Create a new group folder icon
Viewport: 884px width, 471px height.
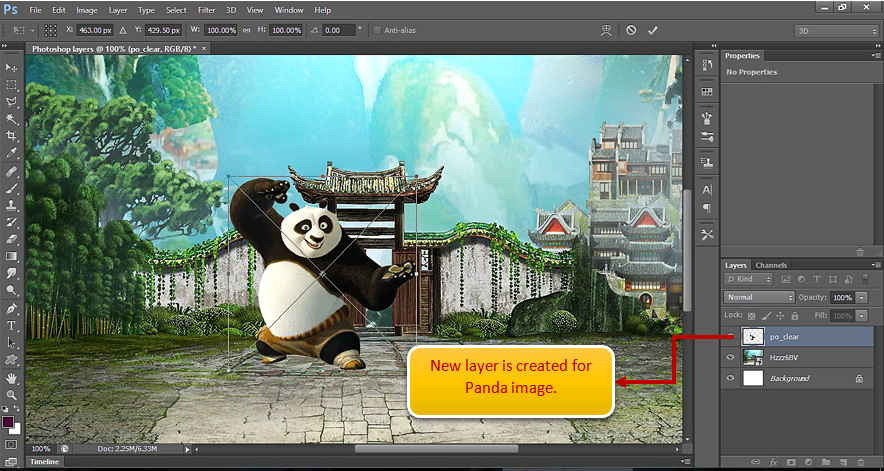(x=826, y=461)
